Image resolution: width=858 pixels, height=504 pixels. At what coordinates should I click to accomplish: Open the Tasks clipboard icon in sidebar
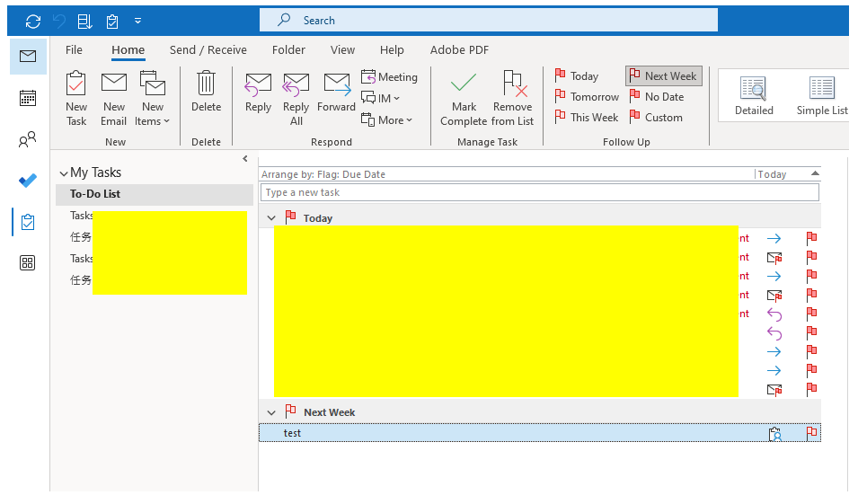pyautogui.click(x=27, y=222)
